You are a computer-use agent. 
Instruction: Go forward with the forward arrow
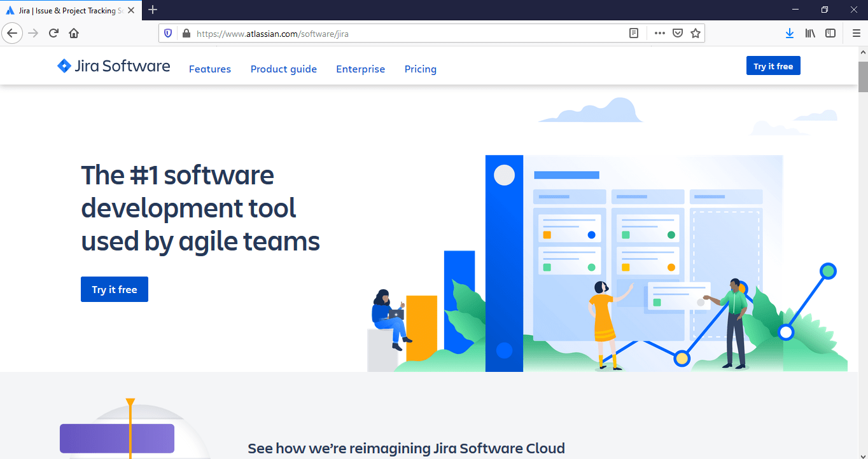[x=33, y=33]
